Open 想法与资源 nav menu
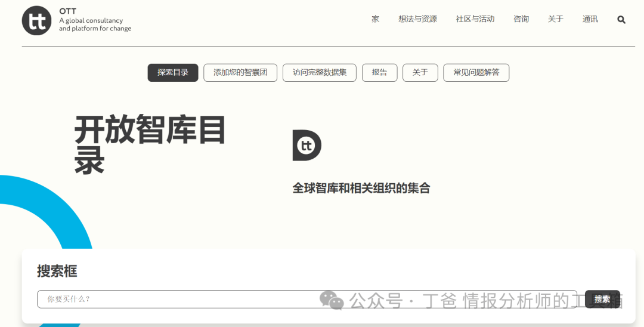 tap(417, 19)
